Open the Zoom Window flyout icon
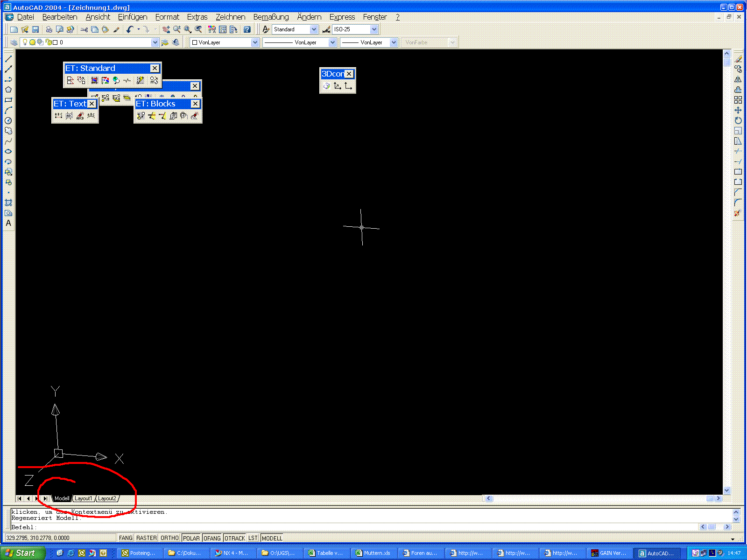Screen dimensions: 747x560 pyautogui.click(x=188, y=29)
